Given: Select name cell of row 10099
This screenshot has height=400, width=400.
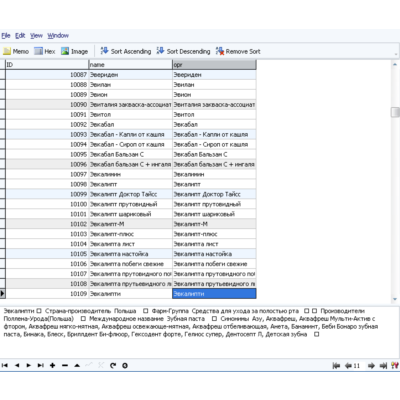Looking at the screenshot, I should click(131, 194).
